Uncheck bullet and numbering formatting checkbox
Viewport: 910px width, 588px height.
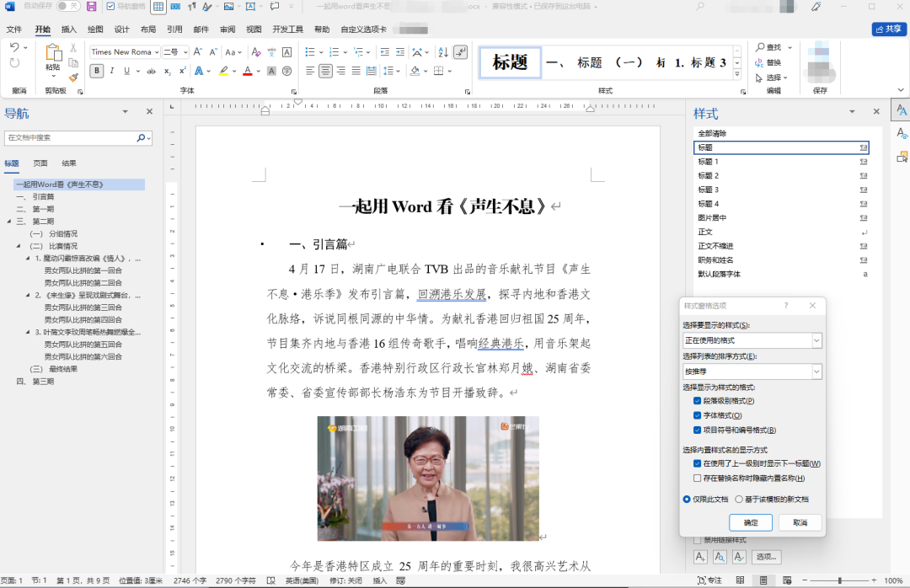(697, 430)
